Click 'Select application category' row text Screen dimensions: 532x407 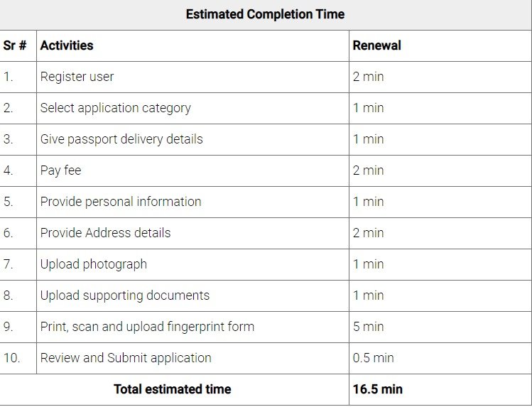(x=115, y=108)
